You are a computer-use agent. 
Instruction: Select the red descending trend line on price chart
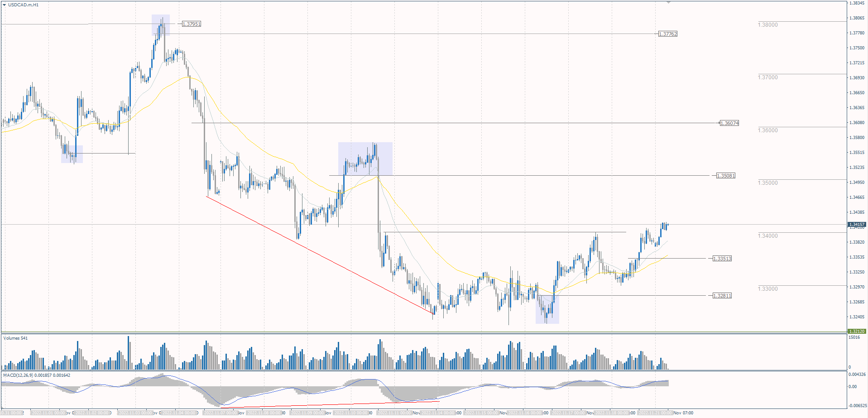[320, 255]
